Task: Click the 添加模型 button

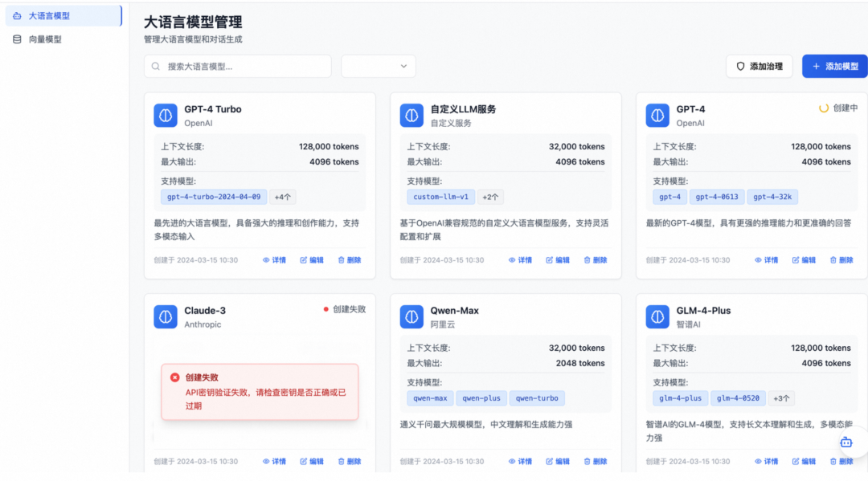Action: [x=833, y=66]
